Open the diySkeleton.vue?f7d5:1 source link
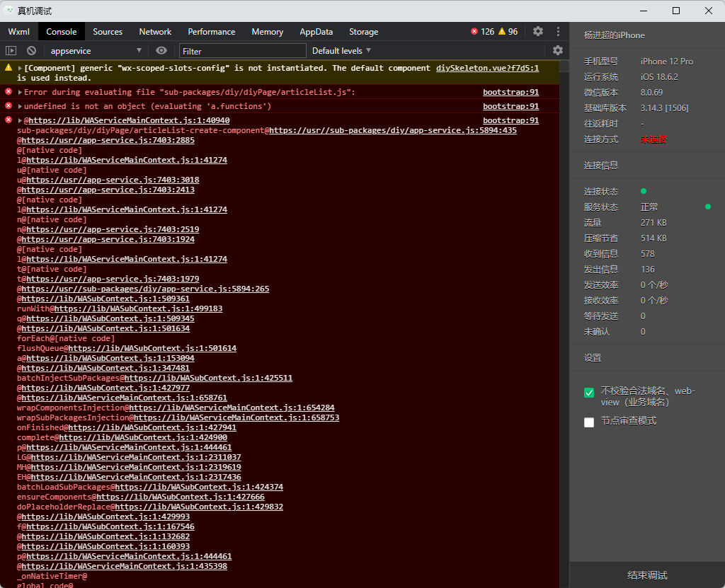The image size is (725, 588). pos(487,68)
